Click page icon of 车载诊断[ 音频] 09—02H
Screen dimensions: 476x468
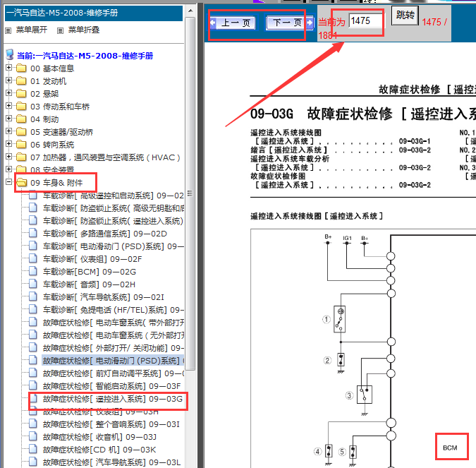[x=32, y=284]
